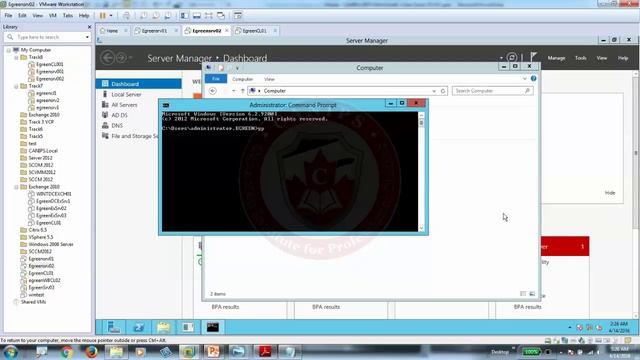Open the View ribbon tab in Explorer

pyautogui.click(x=269, y=79)
